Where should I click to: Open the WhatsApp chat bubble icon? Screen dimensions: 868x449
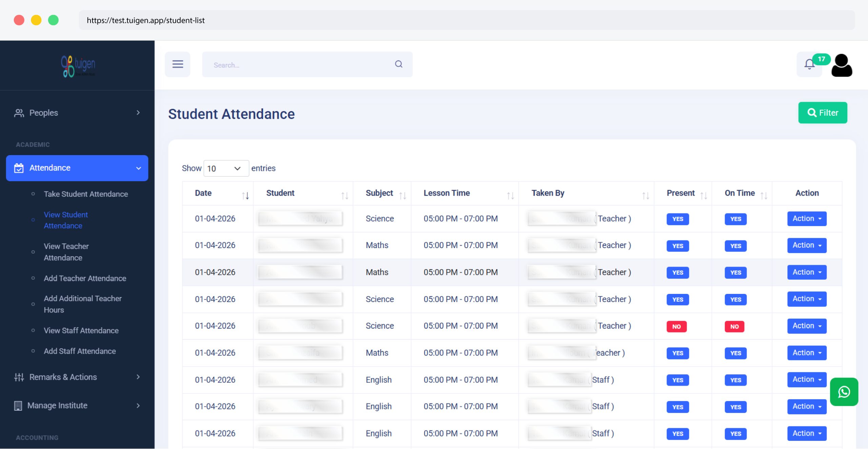tap(844, 392)
